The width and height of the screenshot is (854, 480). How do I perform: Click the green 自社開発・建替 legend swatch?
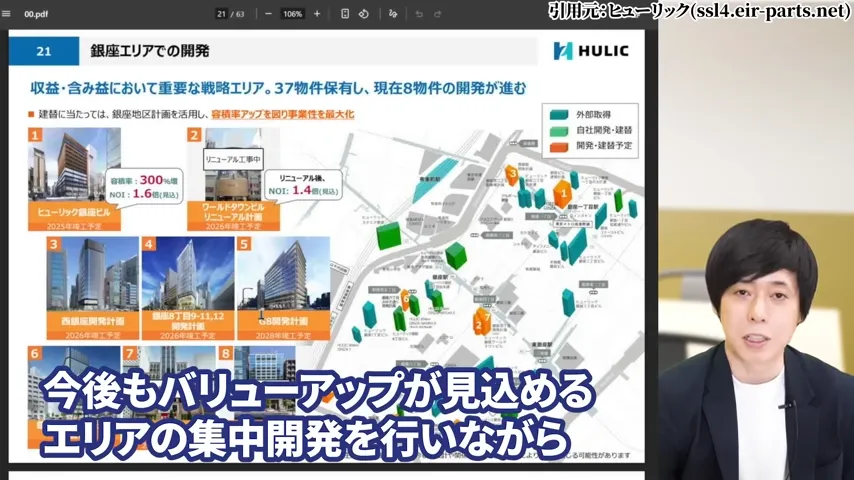(x=559, y=131)
